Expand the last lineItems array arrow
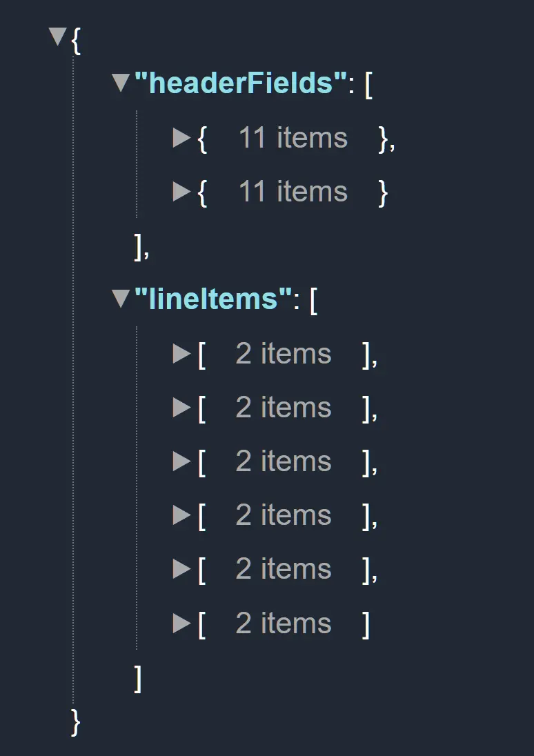 tap(181, 624)
